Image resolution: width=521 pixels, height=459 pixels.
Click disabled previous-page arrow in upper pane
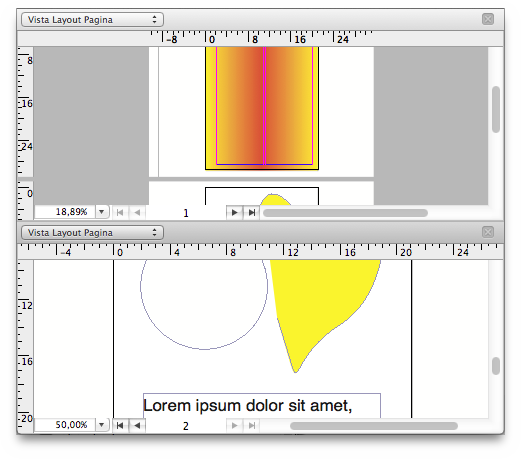[x=137, y=212]
